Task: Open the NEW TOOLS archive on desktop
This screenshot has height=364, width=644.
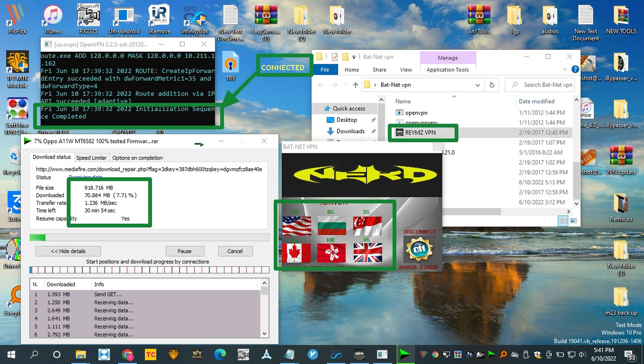Action: tap(621, 20)
